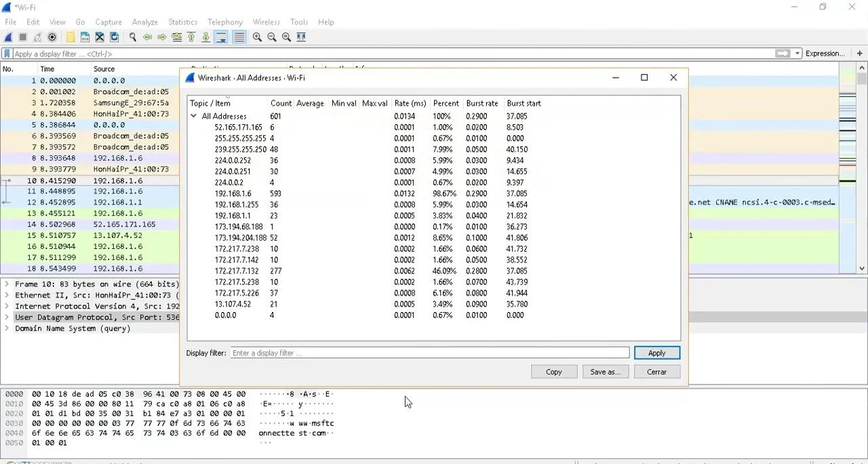Image resolution: width=868 pixels, height=464 pixels.
Task: Click the Save as... button
Action: (605, 372)
